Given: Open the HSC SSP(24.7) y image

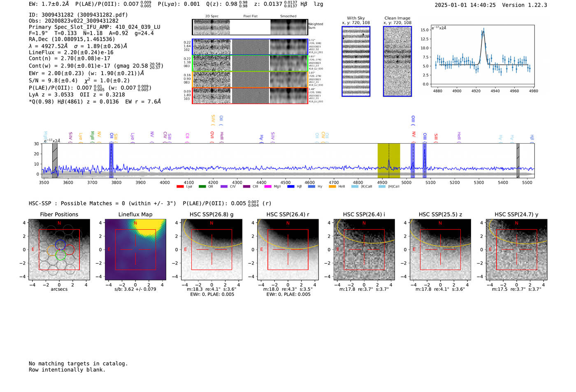Looking at the screenshot, I should pos(517,250).
